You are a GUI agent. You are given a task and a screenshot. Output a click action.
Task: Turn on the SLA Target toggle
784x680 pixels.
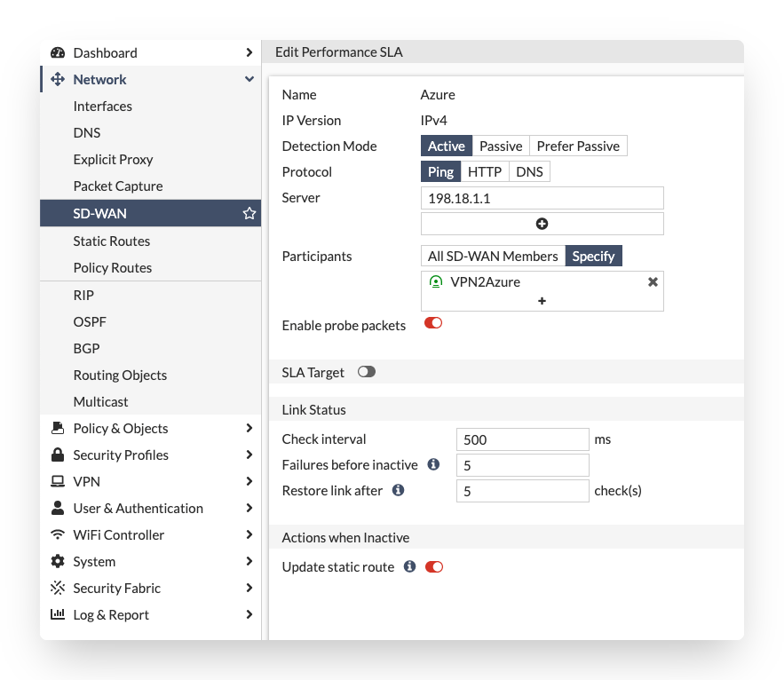pyautogui.click(x=367, y=372)
